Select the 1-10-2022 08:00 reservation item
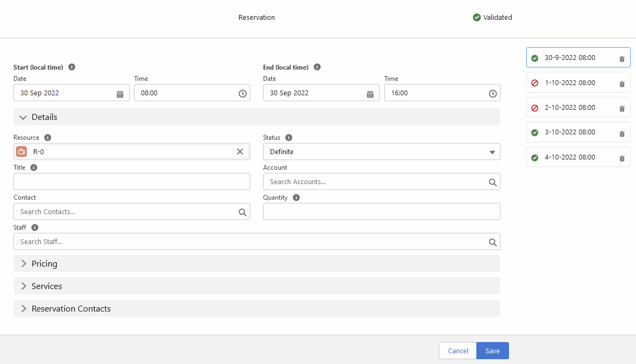Screen dimensions: 636x364 570,83
